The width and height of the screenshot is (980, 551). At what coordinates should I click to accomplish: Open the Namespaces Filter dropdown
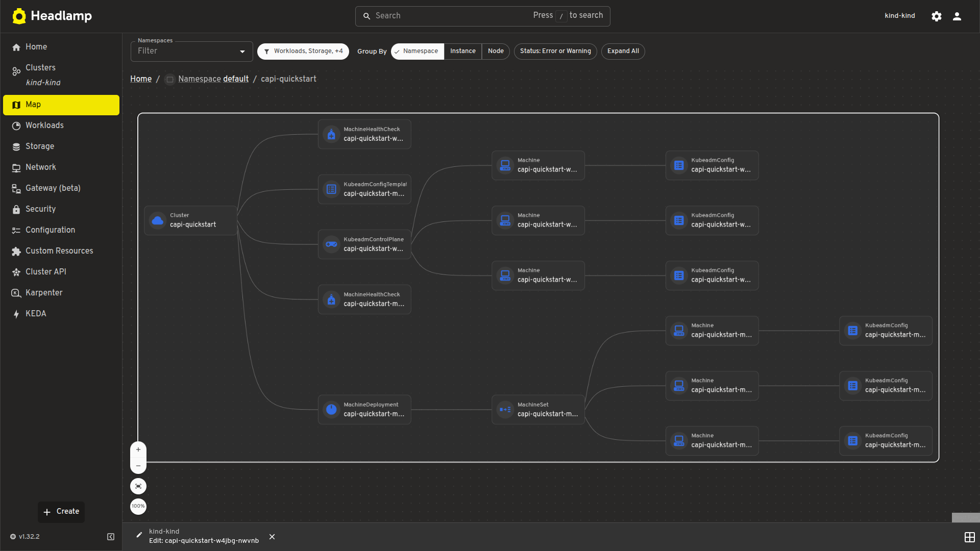tap(192, 52)
